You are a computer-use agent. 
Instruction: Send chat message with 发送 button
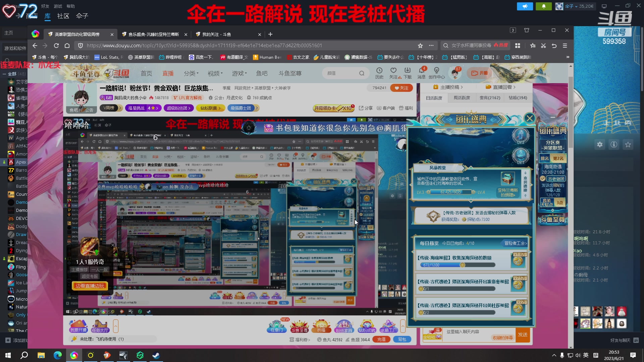tap(523, 335)
